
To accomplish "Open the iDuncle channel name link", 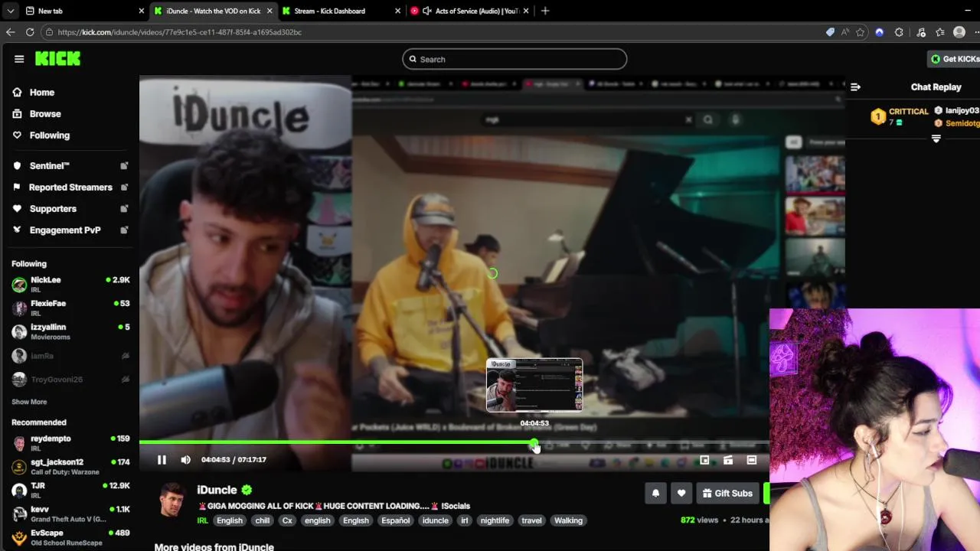I will 217,490.
